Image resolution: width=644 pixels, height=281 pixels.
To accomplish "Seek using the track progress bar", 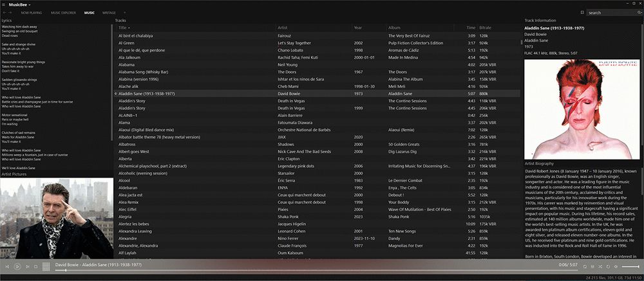I will [316, 270].
